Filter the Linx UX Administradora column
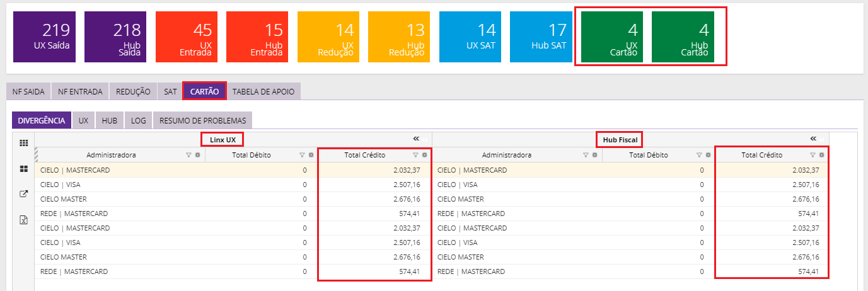 tap(188, 155)
